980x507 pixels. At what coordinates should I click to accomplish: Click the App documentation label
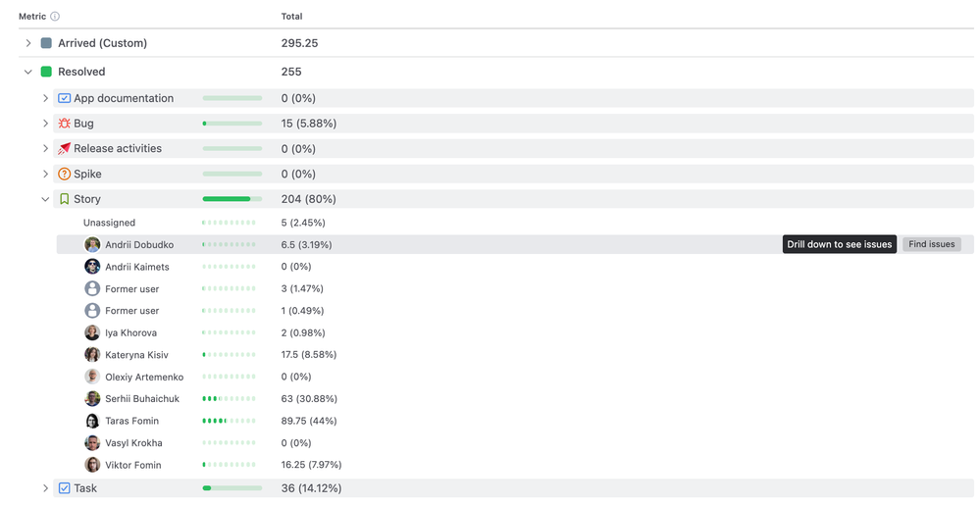pos(124,98)
